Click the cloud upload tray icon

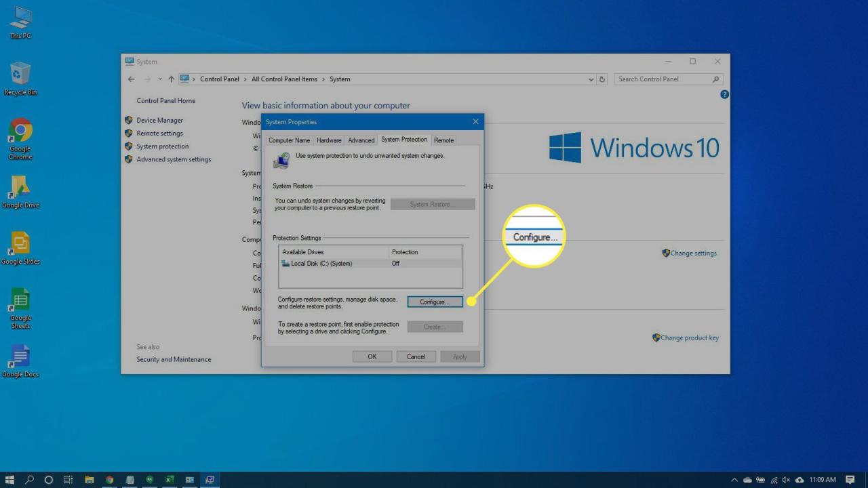point(800,480)
